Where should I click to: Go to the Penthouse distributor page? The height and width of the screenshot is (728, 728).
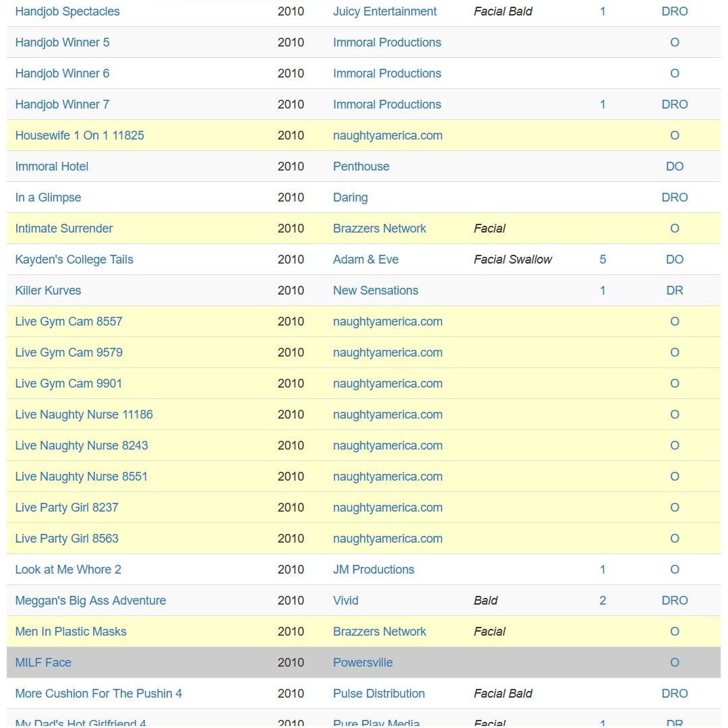[361, 166]
